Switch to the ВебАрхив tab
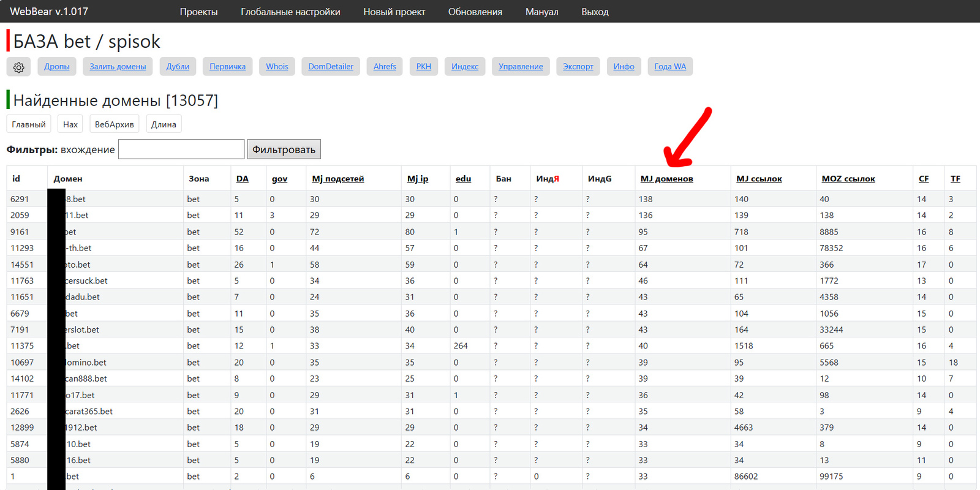 [x=114, y=124]
